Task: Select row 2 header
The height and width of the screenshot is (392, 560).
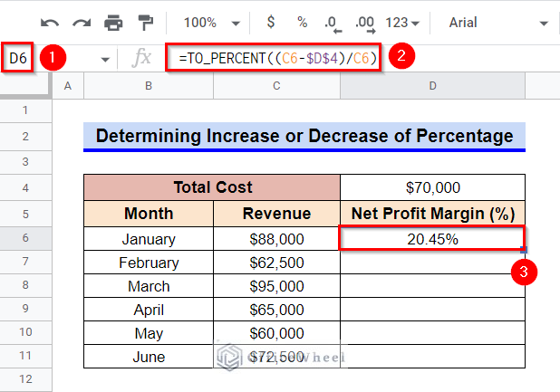Action: [x=25, y=137]
